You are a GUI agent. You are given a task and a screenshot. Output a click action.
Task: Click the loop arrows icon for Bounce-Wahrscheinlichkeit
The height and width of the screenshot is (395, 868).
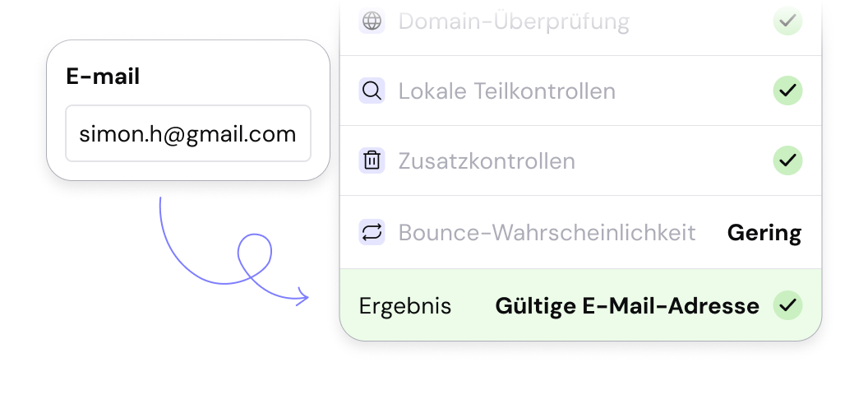point(372,232)
